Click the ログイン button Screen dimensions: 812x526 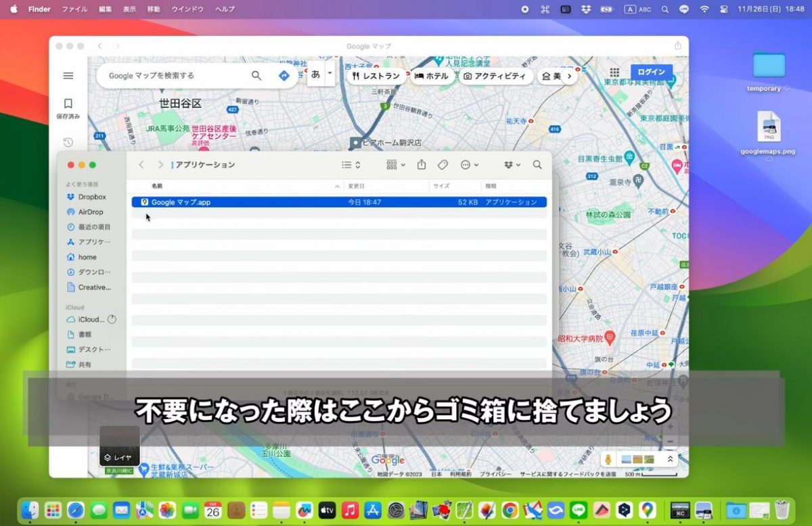[x=652, y=72]
